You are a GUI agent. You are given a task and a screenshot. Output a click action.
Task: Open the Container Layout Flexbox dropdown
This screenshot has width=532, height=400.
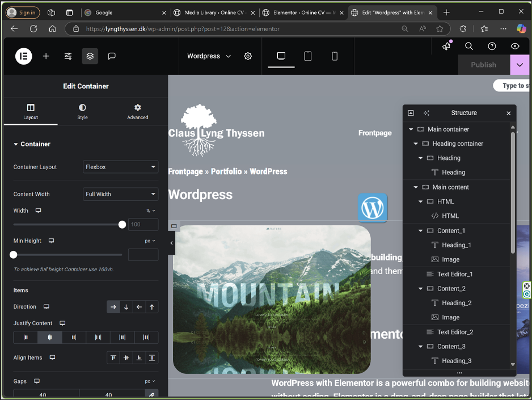coord(120,167)
